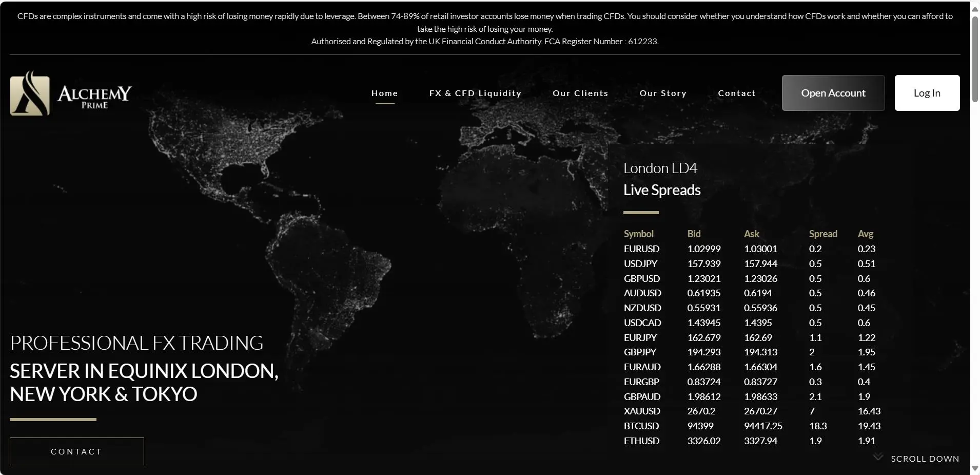Select the ETHUSD symbol
This screenshot has height=475, width=980.
pos(641,441)
